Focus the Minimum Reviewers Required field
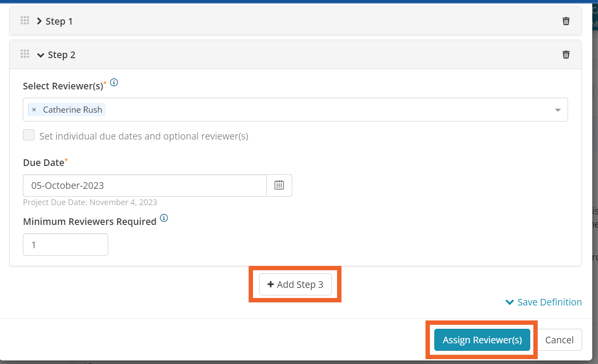The image size is (598, 364). click(66, 244)
